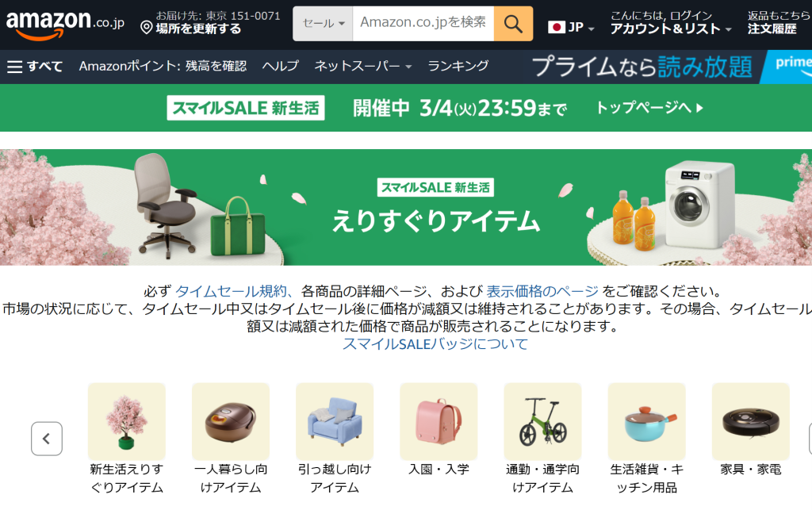Open the pot 生活雑貨・キッチン用品 category
This screenshot has height=510, width=812.
click(647, 421)
